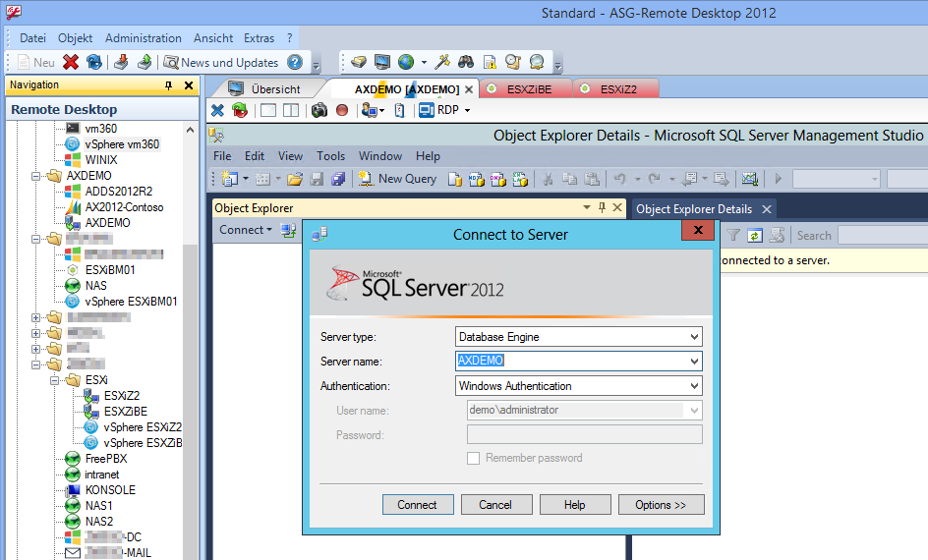Select intranet in navigation tree
928x560 pixels.
[x=102, y=475]
